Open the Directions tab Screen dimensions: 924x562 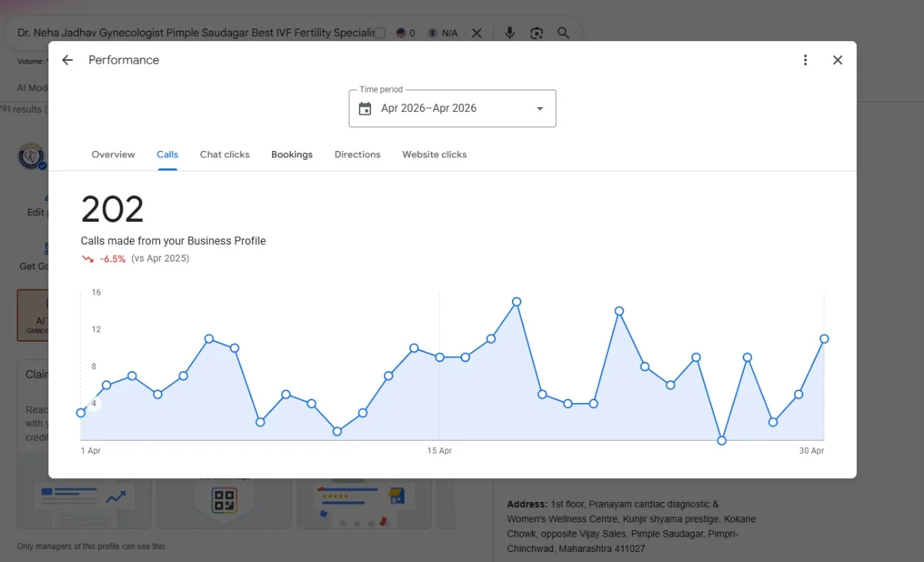(x=357, y=155)
